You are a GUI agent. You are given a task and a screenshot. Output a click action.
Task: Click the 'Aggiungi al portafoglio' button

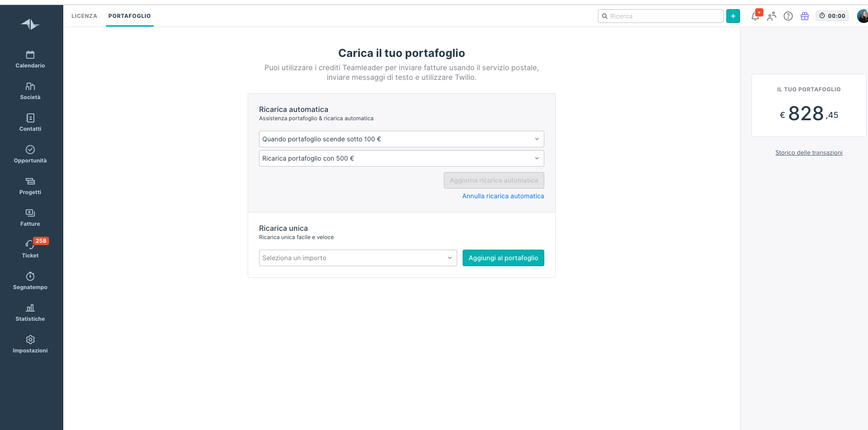503,258
